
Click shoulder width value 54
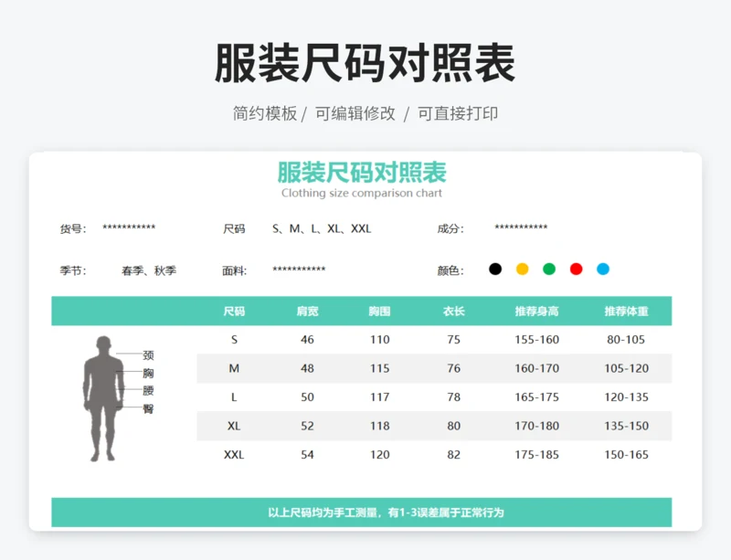[x=307, y=455]
